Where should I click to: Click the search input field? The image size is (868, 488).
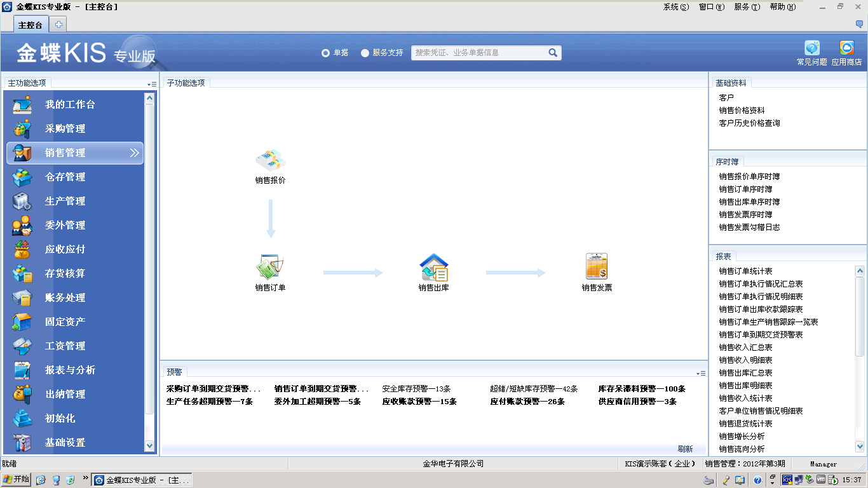(479, 53)
